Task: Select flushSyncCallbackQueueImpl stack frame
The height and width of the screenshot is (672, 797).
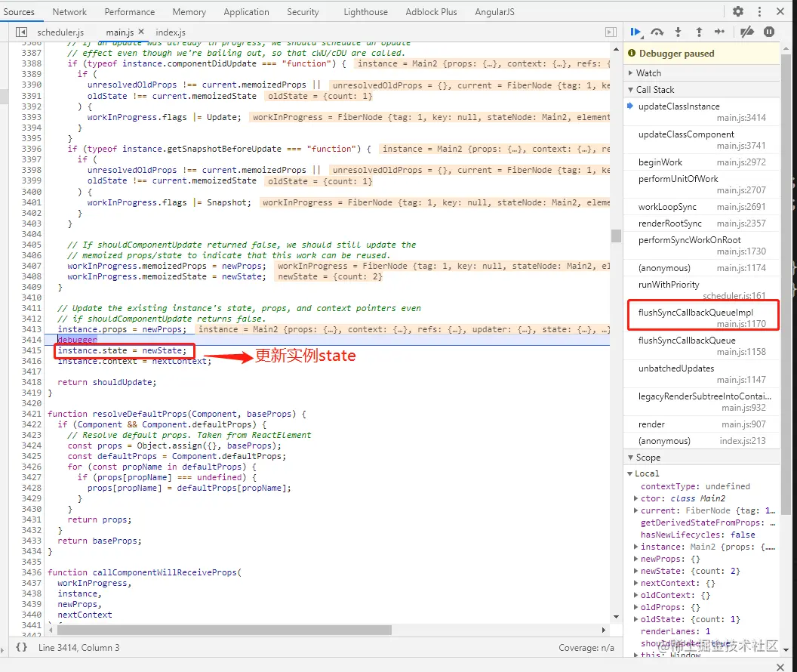Action: click(x=701, y=318)
